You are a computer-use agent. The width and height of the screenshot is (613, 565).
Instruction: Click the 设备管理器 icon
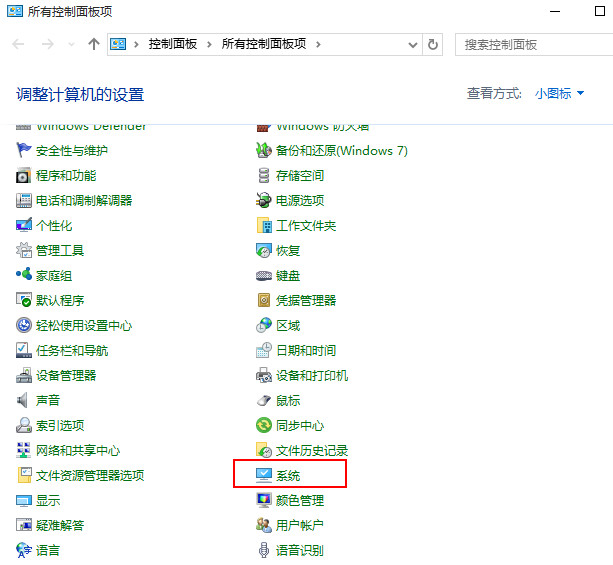[x=23, y=375]
